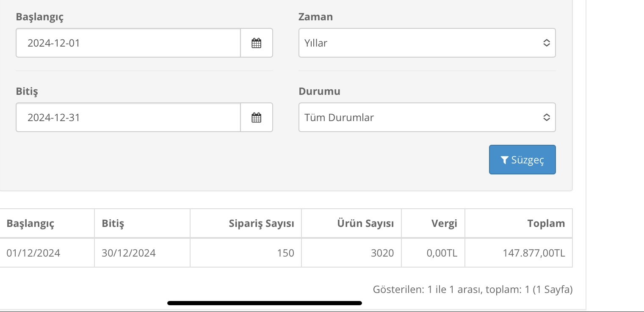Viewport: 644px width, 312px height.
Task: Open calendar picker for Bitiş date
Action: click(x=257, y=117)
